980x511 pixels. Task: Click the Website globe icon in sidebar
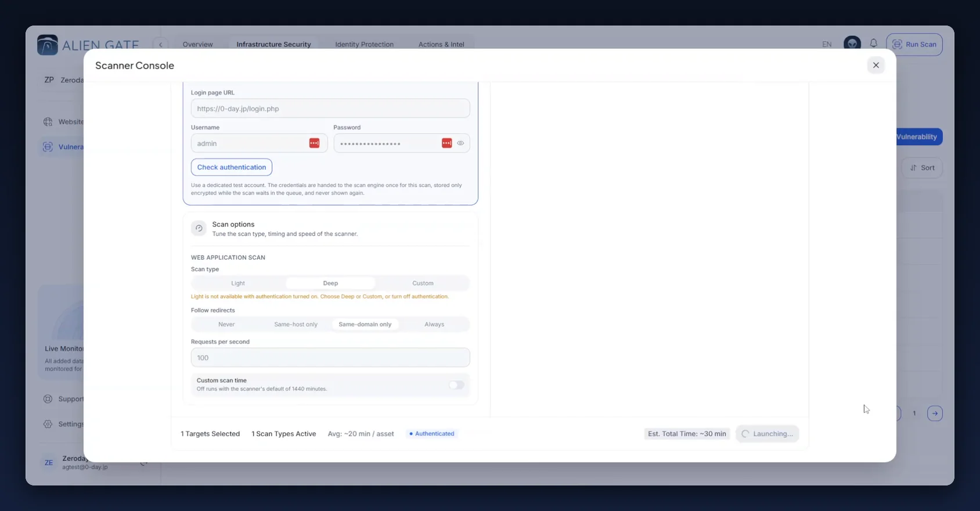48,122
